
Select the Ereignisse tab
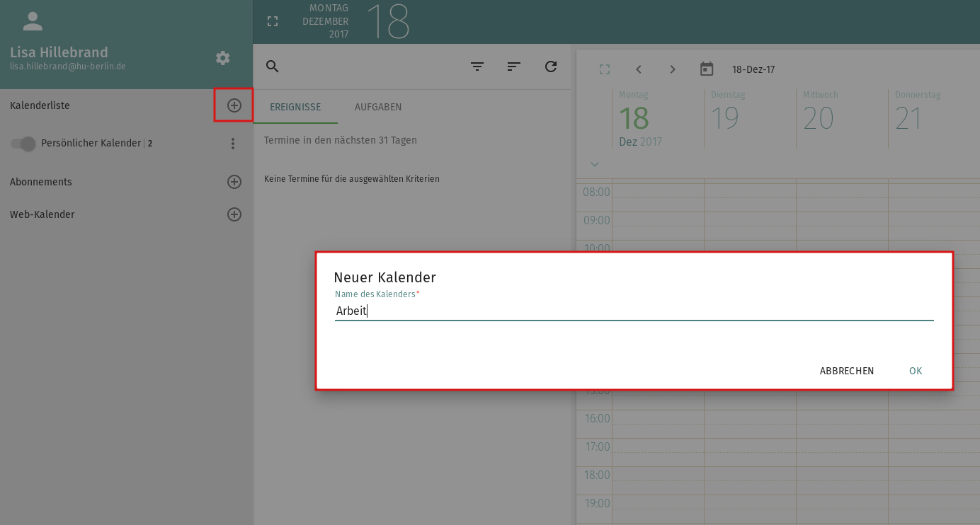295,107
